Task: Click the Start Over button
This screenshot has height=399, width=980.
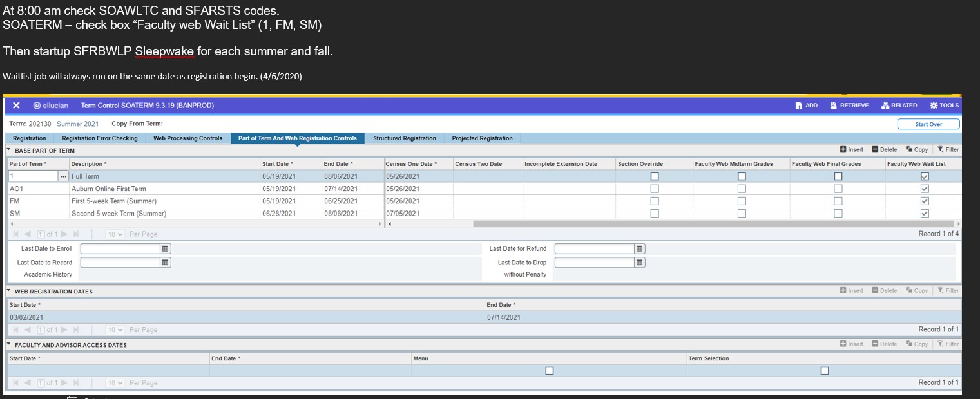Action: click(x=928, y=124)
